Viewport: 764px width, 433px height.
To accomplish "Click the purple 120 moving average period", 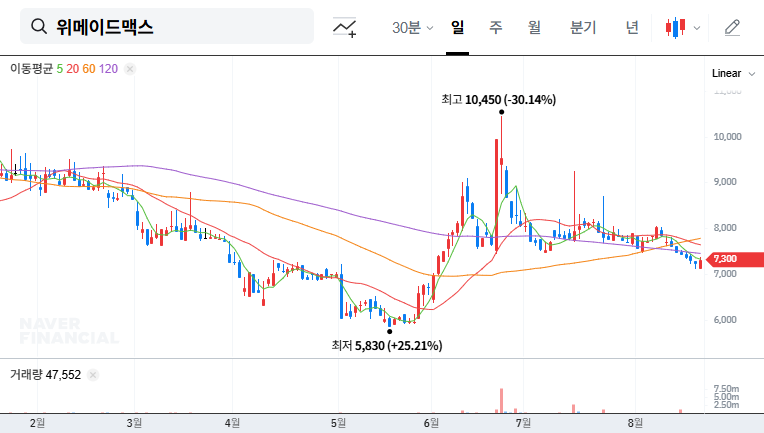I will click(108, 69).
